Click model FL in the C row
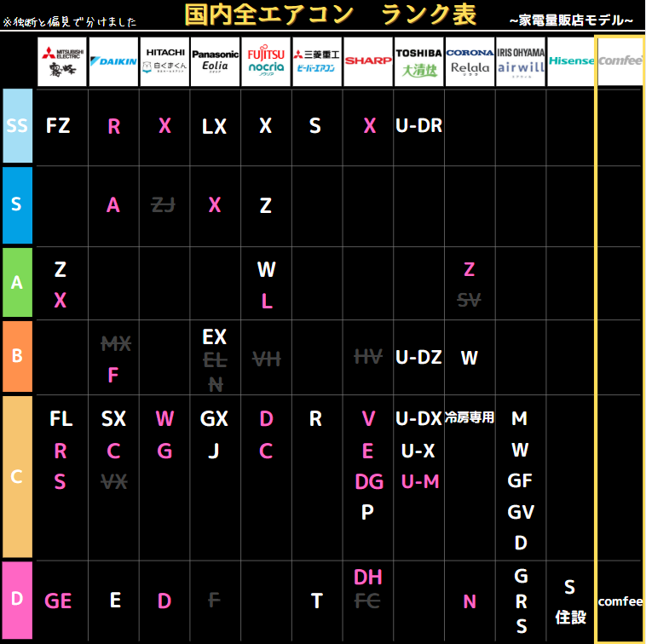The height and width of the screenshot is (644, 646). click(x=61, y=419)
